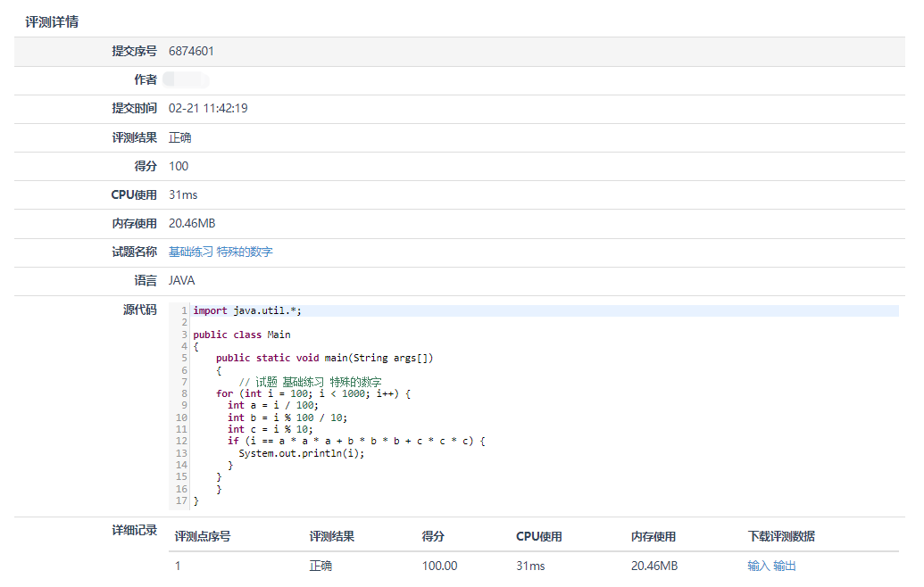The height and width of the screenshot is (587, 924).
Task: Click the import java.util.* code line
Action: pyautogui.click(x=247, y=310)
